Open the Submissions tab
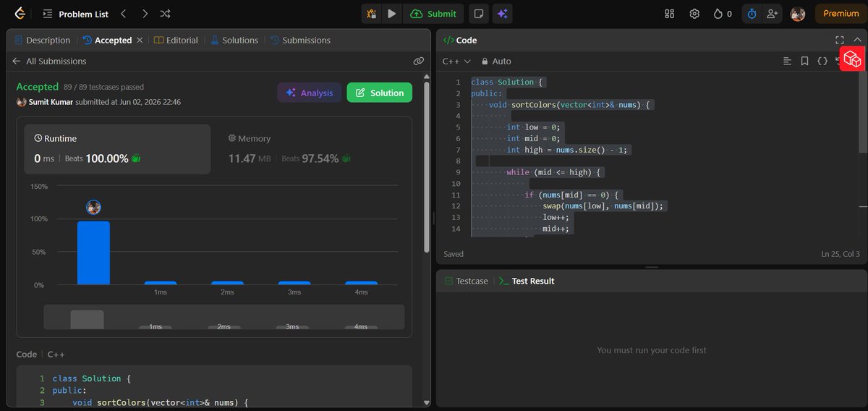The width and height of the screenshot is (868, 411). point(300,41)
